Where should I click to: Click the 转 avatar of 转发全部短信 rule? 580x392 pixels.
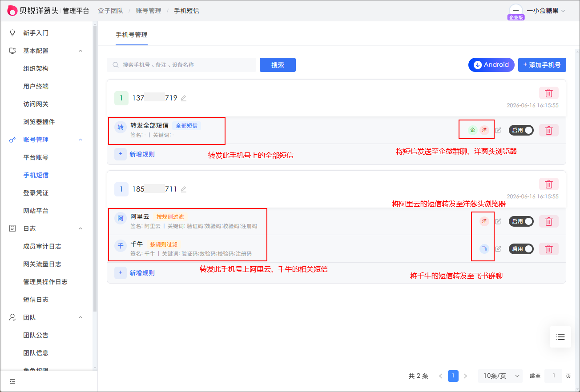[x=121, y=128]
